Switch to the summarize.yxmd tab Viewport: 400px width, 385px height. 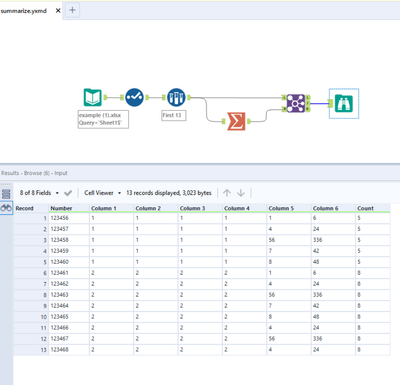pyautogui.click(x=24, y=11)
